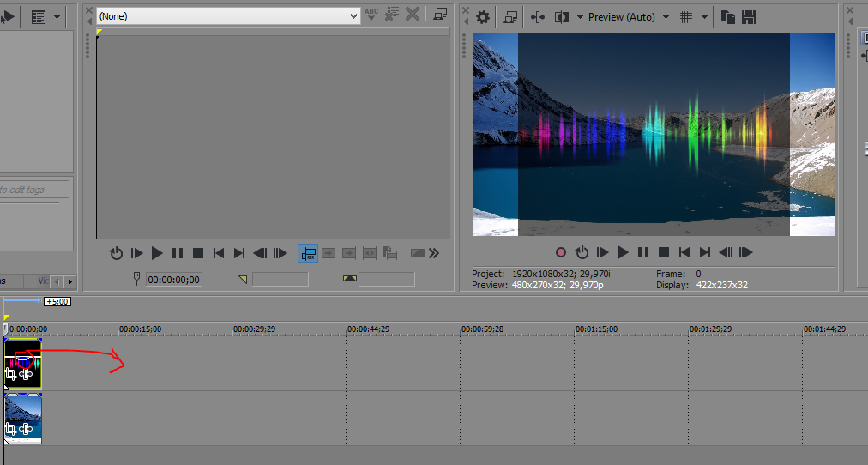This screenshot has height=465, width=868.
Task: Toggle loop playback in the trimmer
Action: (116, 254)
